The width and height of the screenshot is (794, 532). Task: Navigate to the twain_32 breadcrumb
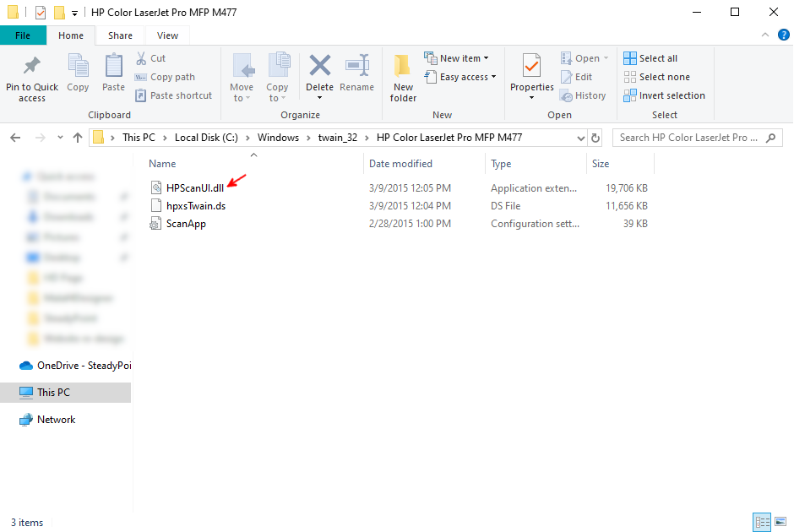click(338, 138)
